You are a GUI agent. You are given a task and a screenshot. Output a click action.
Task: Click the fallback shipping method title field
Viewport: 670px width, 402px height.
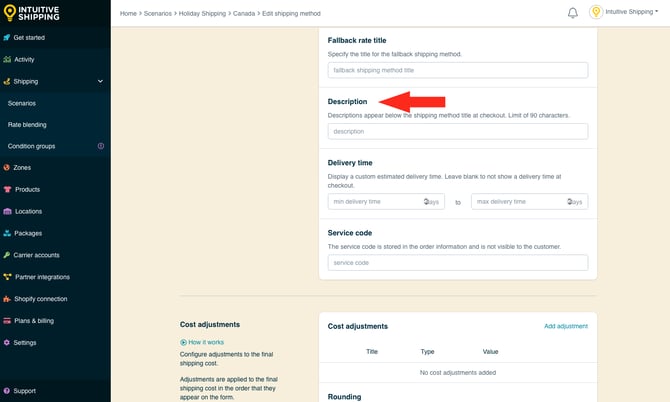coord(457,70)
